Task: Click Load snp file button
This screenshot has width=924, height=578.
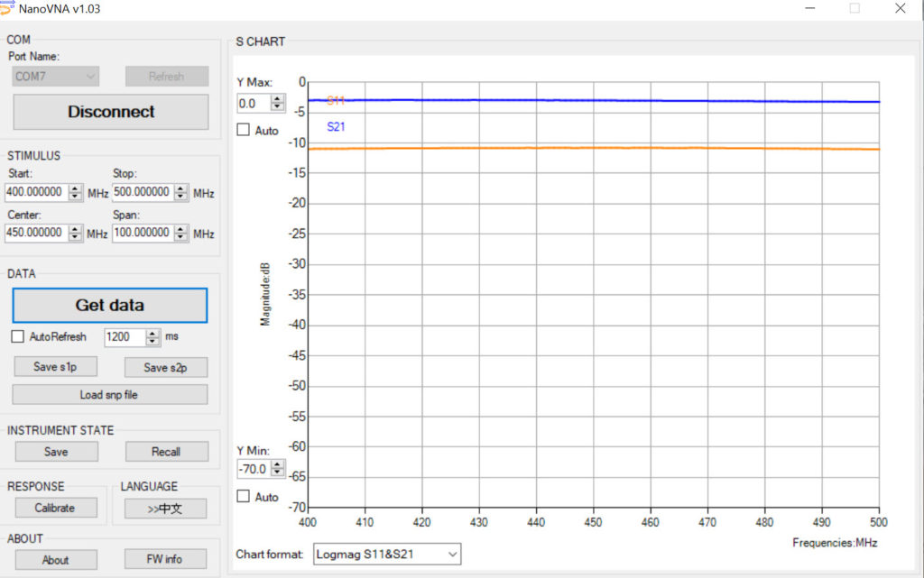Action: [109, 395]
